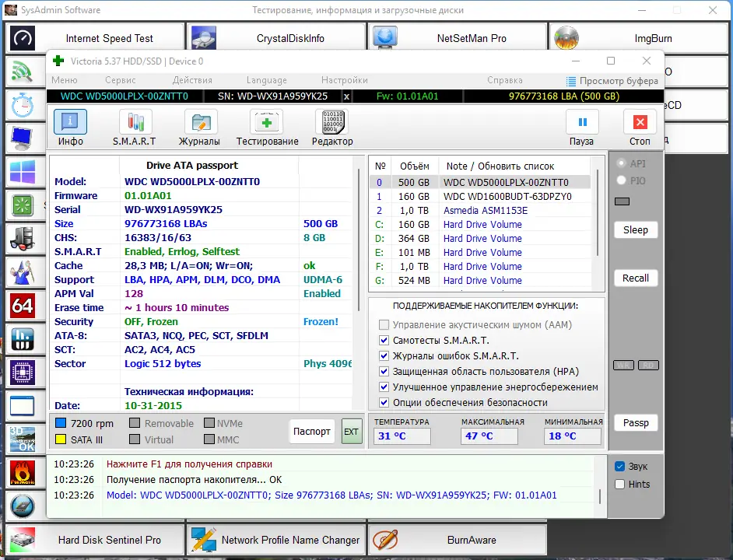The height and width of the screenshot is (560, 733).
Task: Open the Сервис menu
Action: click(120, 80)
